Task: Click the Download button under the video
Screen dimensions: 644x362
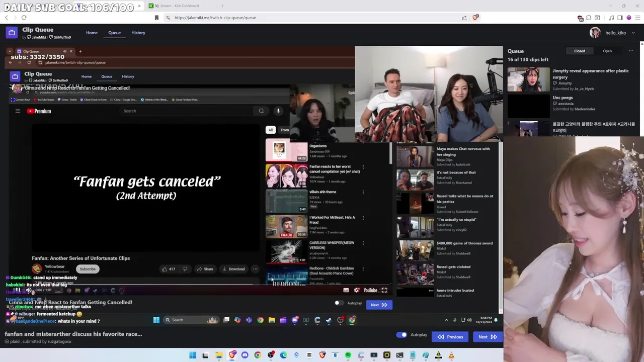Action: click(234, 269)
